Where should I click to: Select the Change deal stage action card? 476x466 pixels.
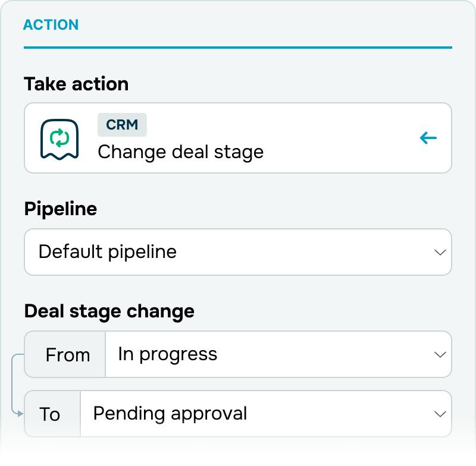pos(238,138)
